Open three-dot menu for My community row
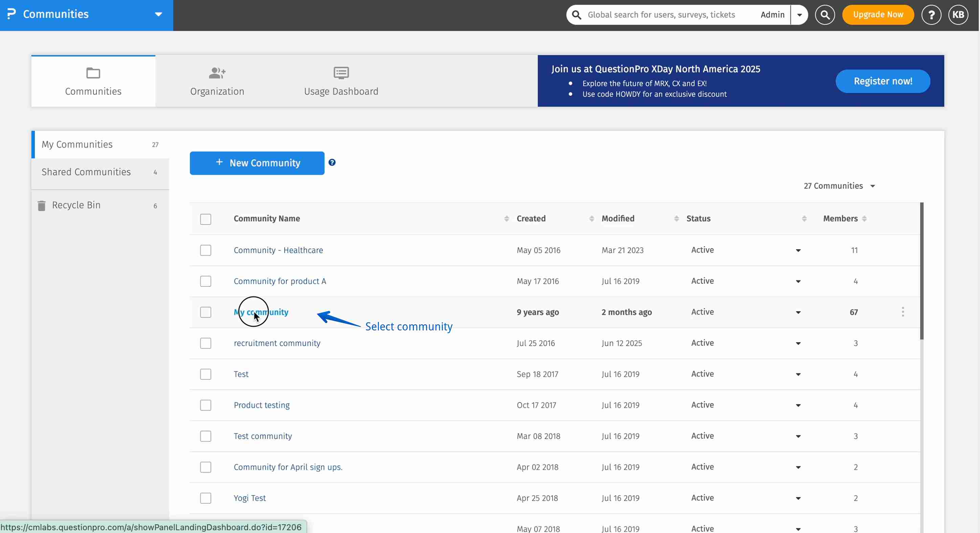Image resolution: width=980 pixels, height=533 pixels. [x=903, y=312]
